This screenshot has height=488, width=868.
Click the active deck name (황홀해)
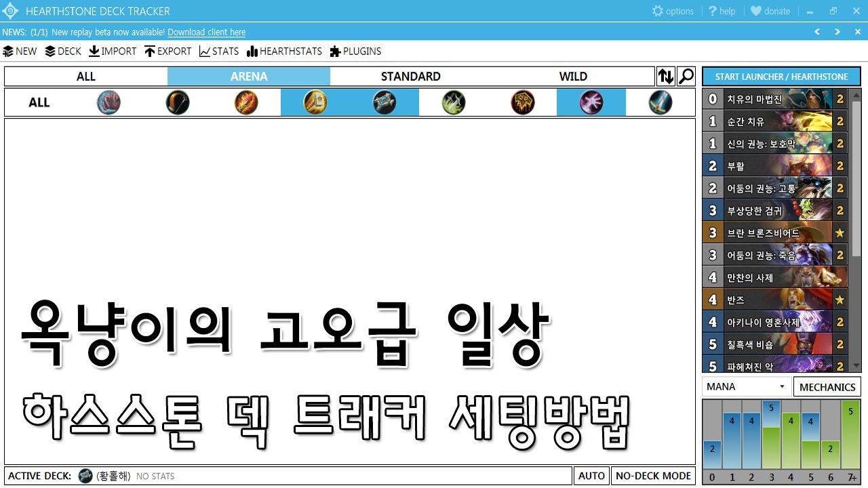114,476
